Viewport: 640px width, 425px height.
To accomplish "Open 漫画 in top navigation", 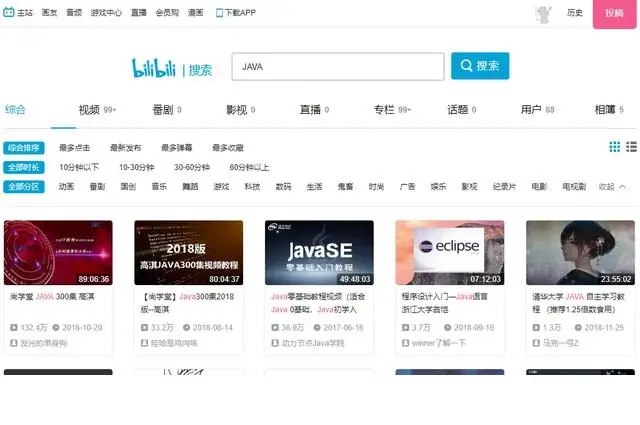I will [196, 13].
